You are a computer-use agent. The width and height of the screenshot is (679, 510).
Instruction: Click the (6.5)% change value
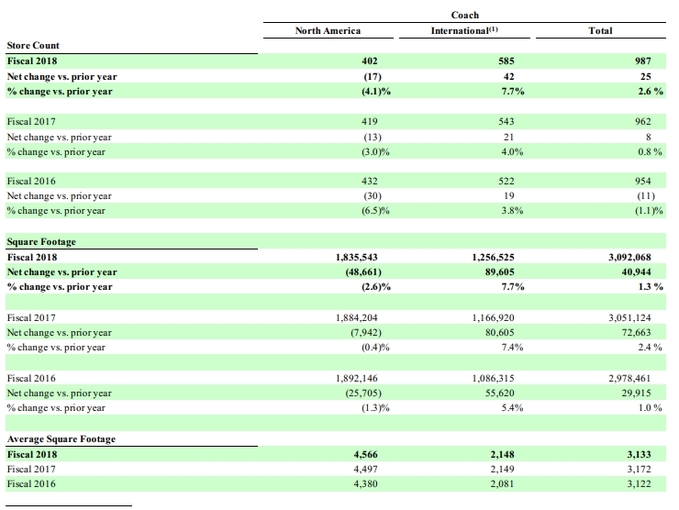coord(375,211)
